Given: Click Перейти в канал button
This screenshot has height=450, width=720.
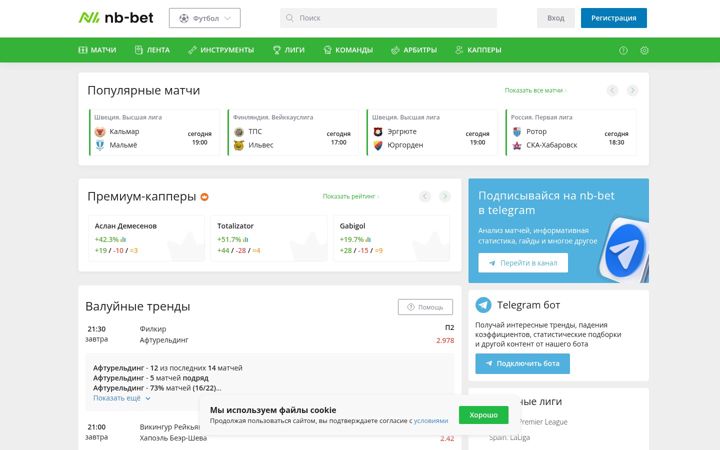Looking at the screenshot, I should point(523,263).
